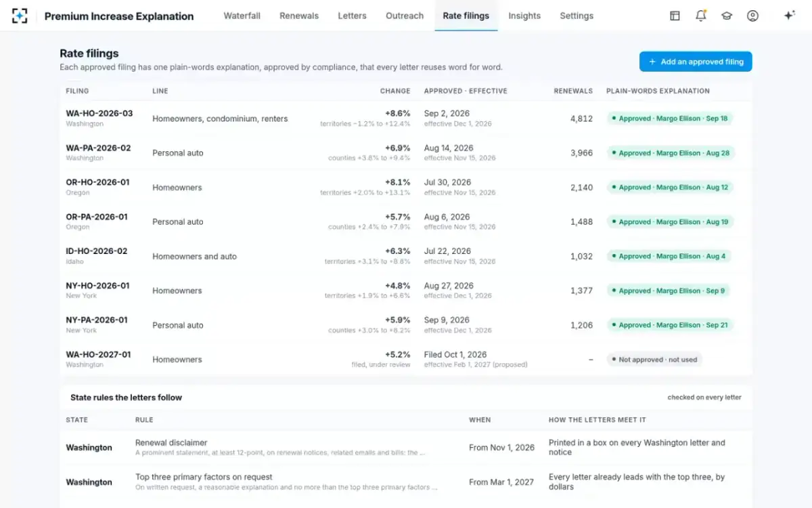Click the Approved Margo Ellison Aug 4 badge
The image size is (812, 508).
point(669,256)
